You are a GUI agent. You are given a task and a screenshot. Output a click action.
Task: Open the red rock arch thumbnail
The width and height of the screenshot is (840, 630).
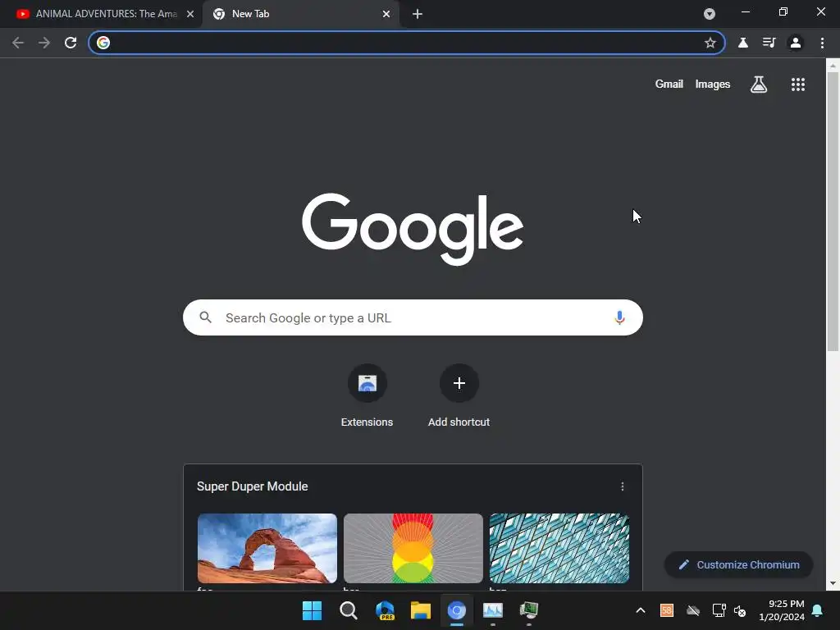pos(267,548)
